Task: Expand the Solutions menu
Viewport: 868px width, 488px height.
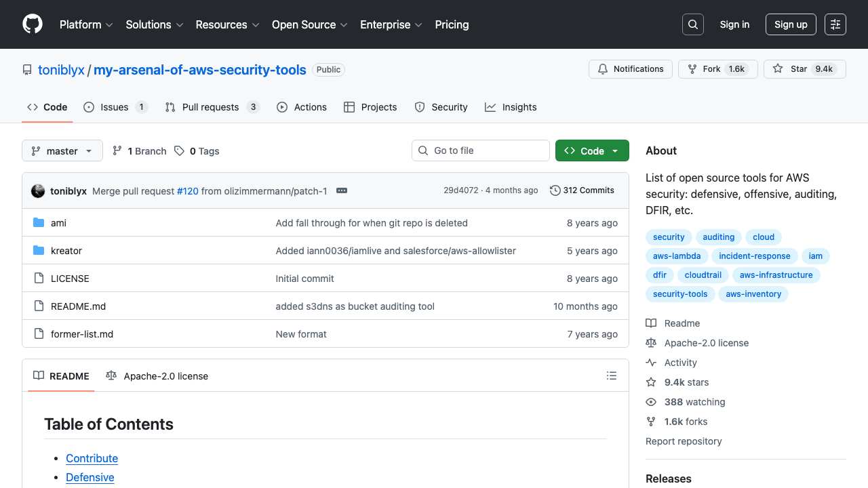Action: click(x=155, y=24)
